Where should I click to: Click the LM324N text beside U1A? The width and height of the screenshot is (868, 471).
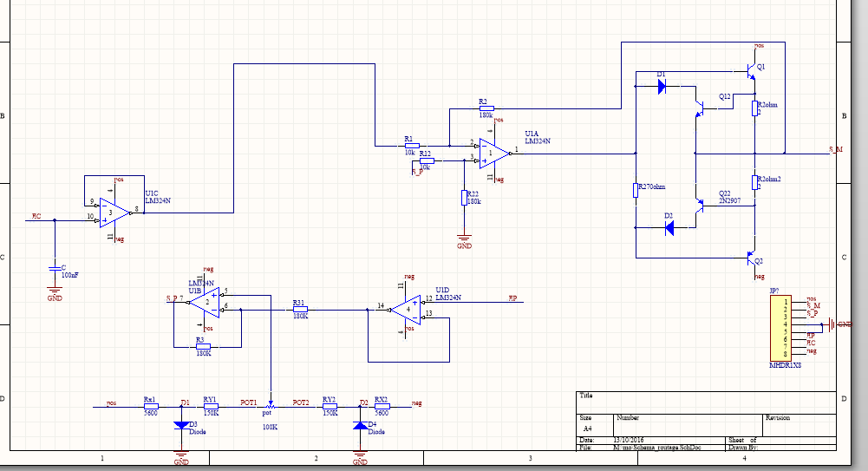pos(538,141)
